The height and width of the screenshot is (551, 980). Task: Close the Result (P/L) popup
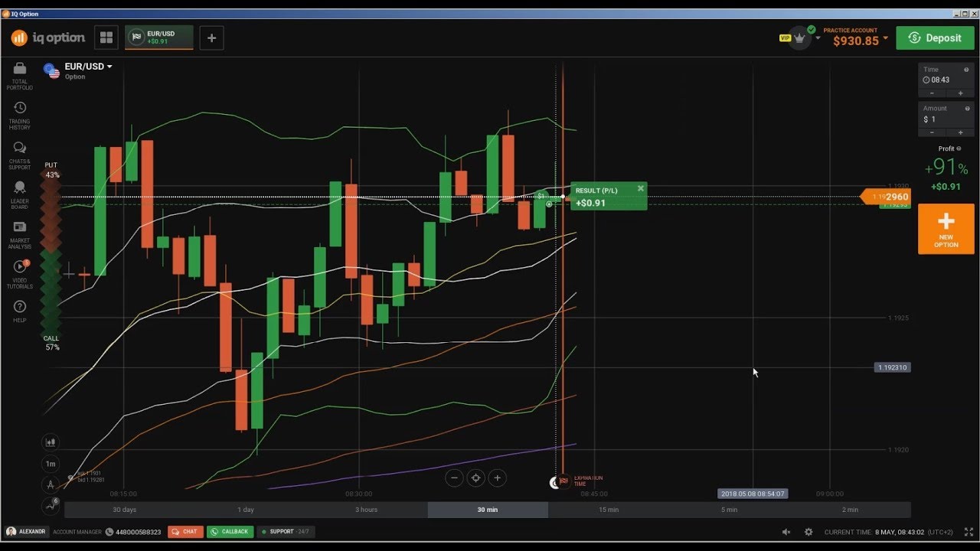tap(641, 188)
